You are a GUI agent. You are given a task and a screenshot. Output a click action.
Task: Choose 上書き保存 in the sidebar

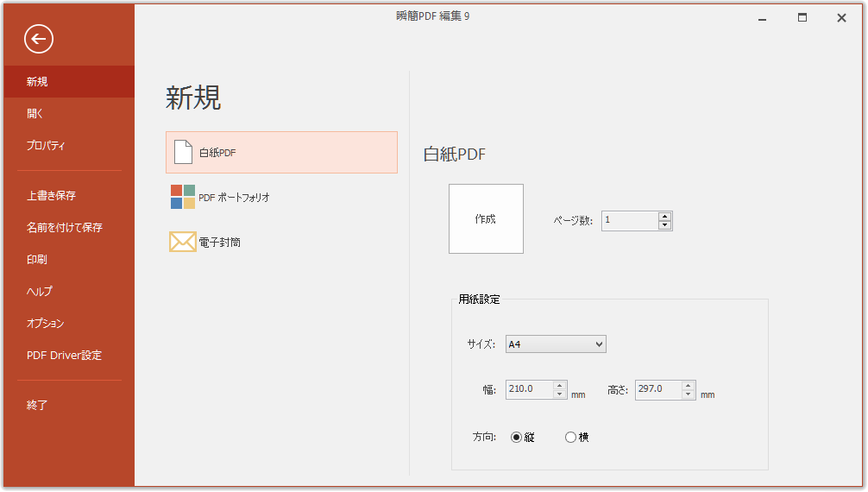[x=69, y=196]
